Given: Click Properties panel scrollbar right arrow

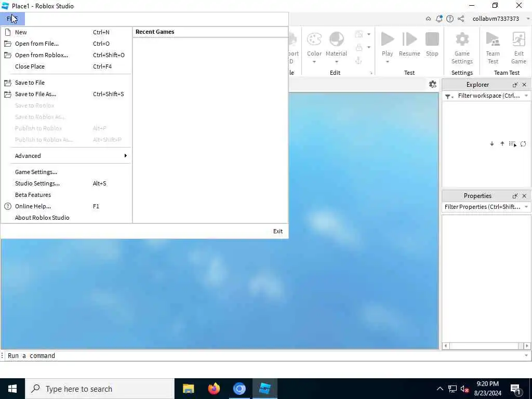Looking at the screenshot, I should click(527, 345).
